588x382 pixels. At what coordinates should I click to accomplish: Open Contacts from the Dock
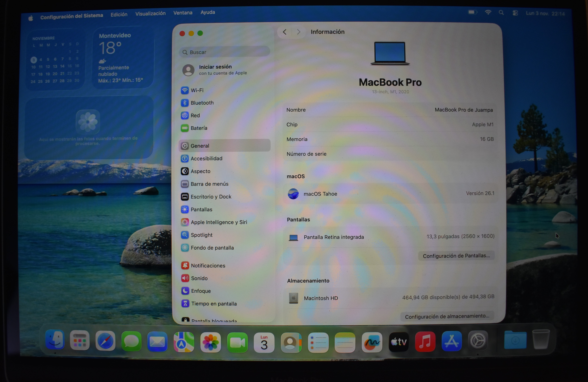point(291,343)
